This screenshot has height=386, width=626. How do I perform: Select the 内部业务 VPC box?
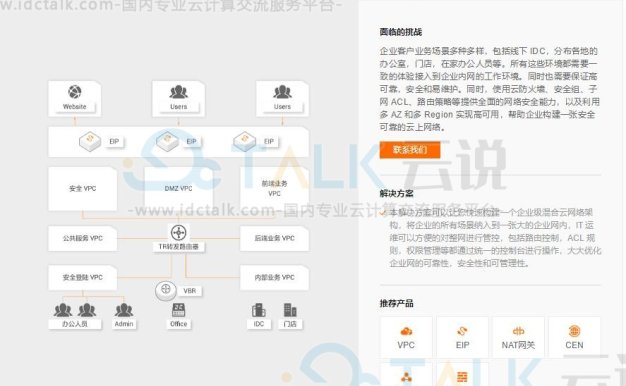click(274, 277)
